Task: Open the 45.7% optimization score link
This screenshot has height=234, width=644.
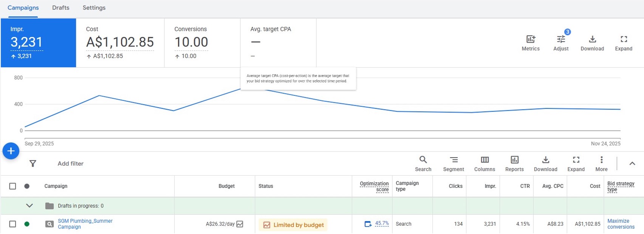Action: (x=382, y=223)
